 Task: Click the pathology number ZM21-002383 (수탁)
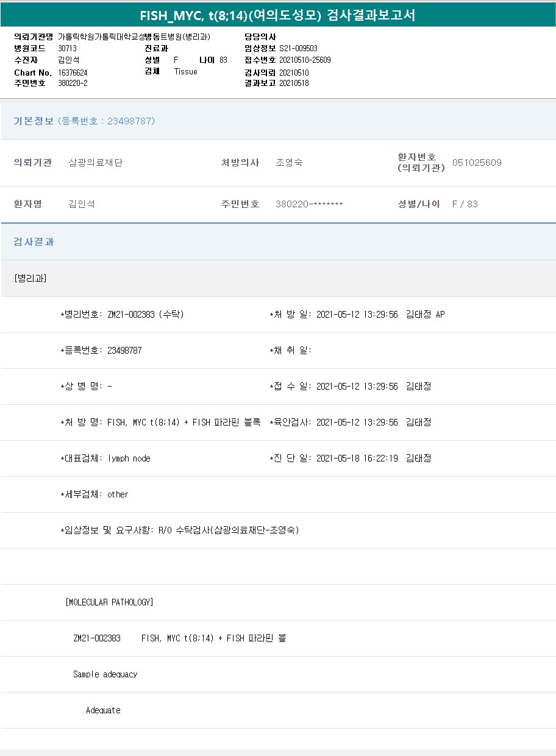(145, 315)
